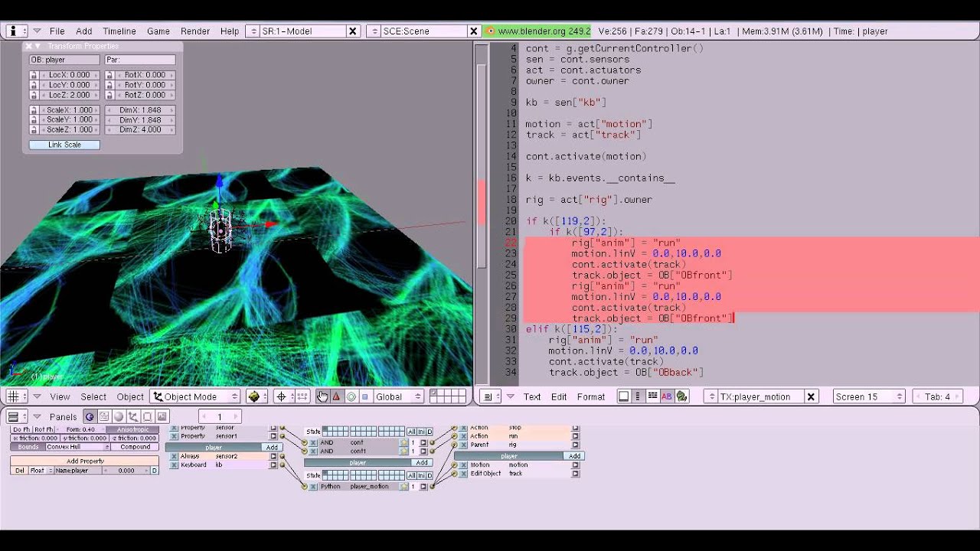Open the File menu
This screenshot has width=980, height=551.
tap(57, 31)
